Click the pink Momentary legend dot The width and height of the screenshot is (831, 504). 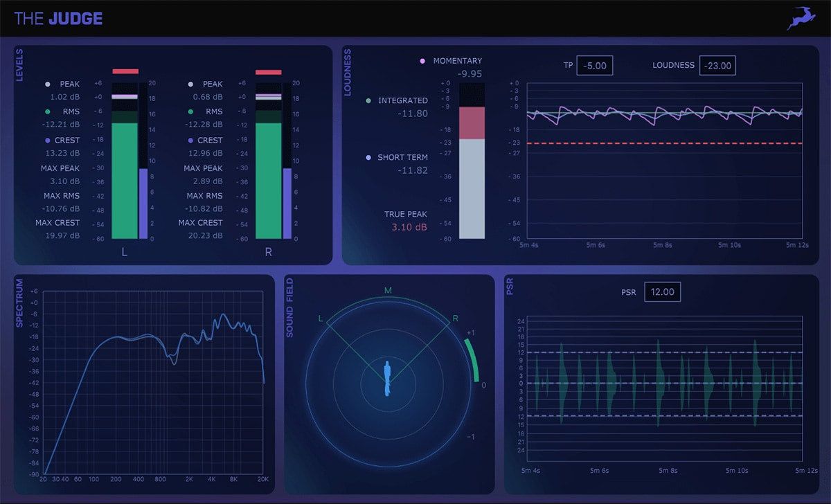(x=422, y=61)
